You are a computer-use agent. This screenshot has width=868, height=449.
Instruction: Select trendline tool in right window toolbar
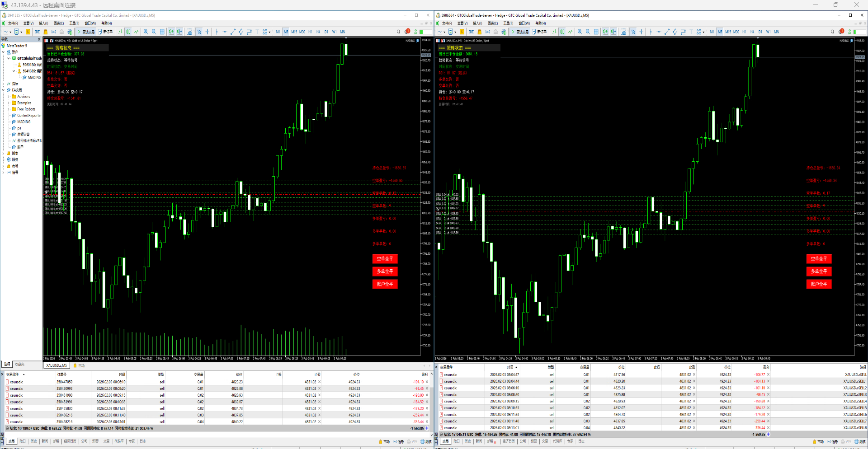pyautogui.click(x=667, y=32)
